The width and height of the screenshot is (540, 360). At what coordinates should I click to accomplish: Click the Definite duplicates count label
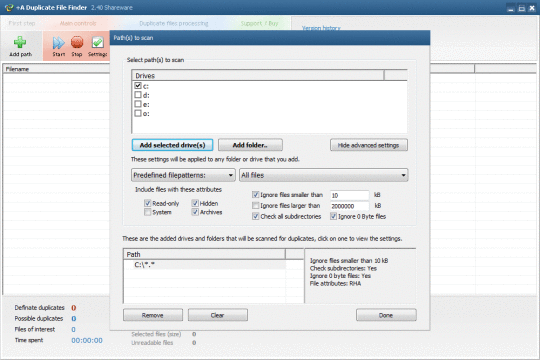(x=39, y=307)
